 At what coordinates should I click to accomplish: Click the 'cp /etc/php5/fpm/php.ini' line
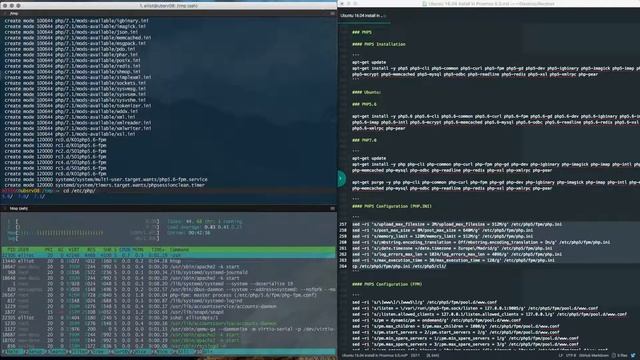click(399, 266)
